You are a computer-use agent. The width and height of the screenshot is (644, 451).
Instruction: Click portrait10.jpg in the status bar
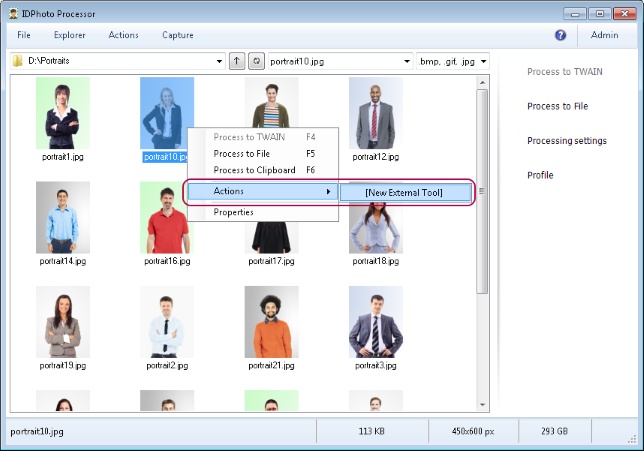pos(37,432)
